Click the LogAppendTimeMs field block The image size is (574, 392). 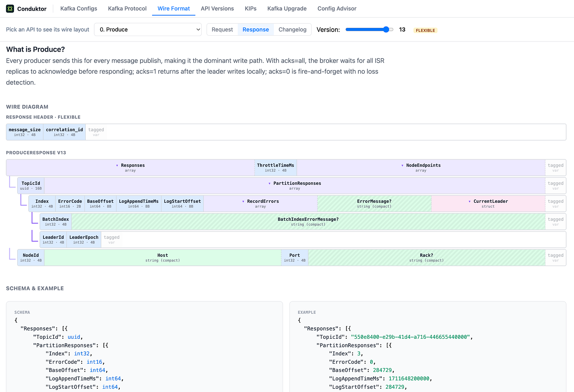pos(139,204)
